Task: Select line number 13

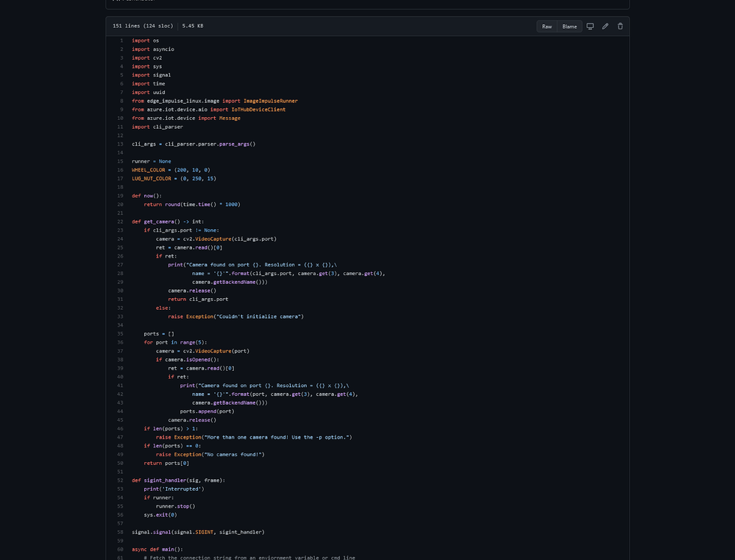Action: point(121,144)
